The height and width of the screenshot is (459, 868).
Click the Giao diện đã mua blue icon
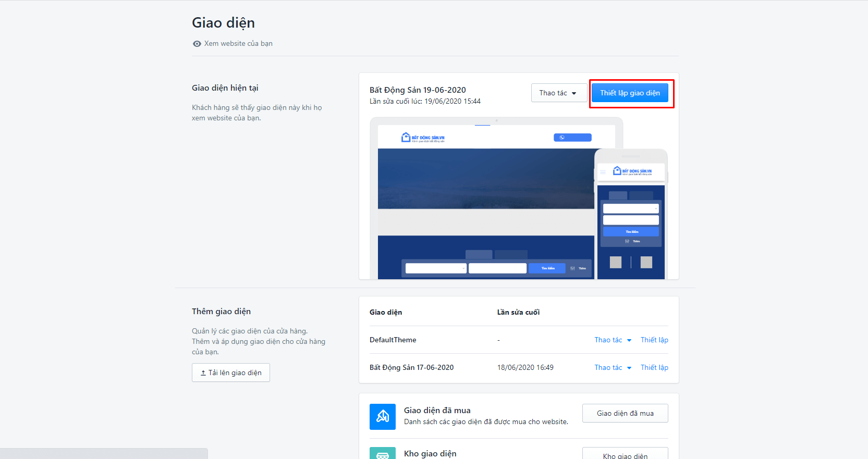click(x=383, y=417)
